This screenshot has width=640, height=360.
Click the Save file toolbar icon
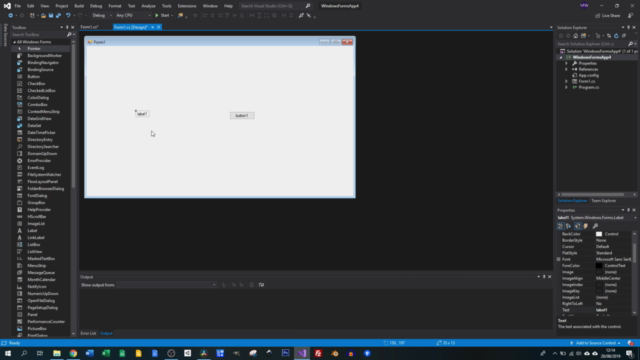click(51, 16)
